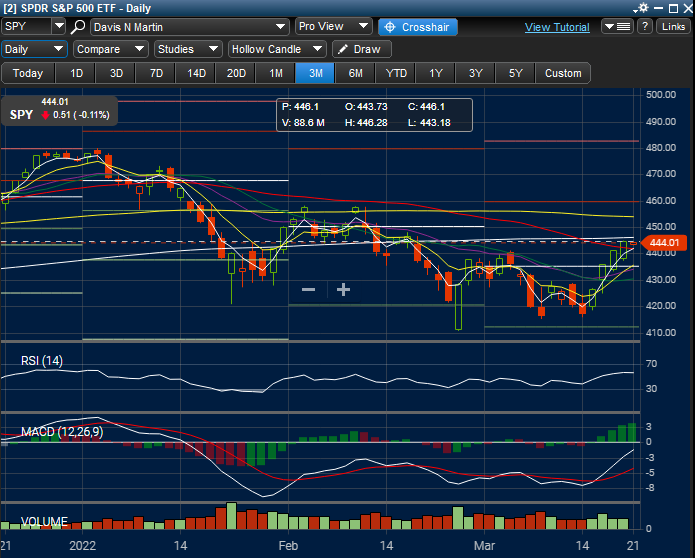Select the 7D range tab
695x558 pixels.
pyautogui.click(x=156, y=73)
